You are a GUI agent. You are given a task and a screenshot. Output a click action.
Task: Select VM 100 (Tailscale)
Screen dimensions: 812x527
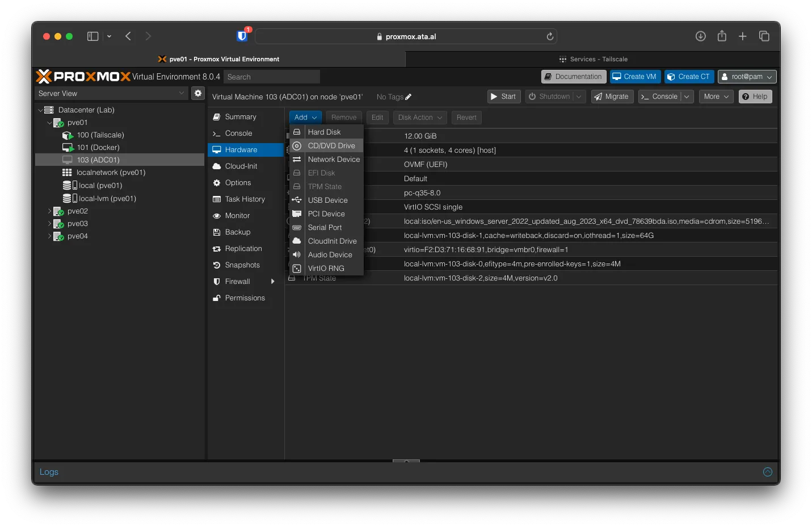pyautogui.click(x=120, y=135)
